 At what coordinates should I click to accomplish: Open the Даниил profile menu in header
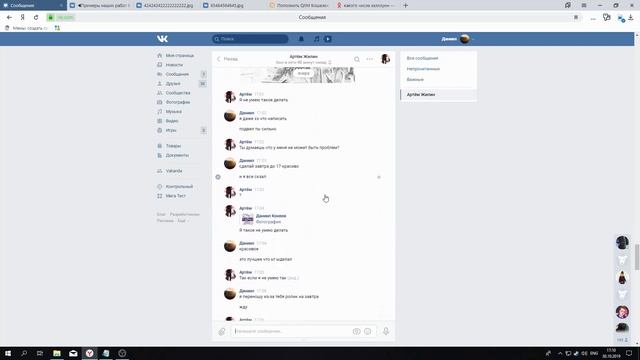point(457,39)
